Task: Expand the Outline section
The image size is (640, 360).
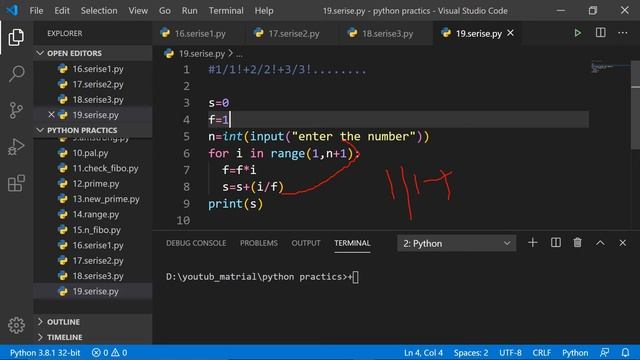Action: click(93, 322)
